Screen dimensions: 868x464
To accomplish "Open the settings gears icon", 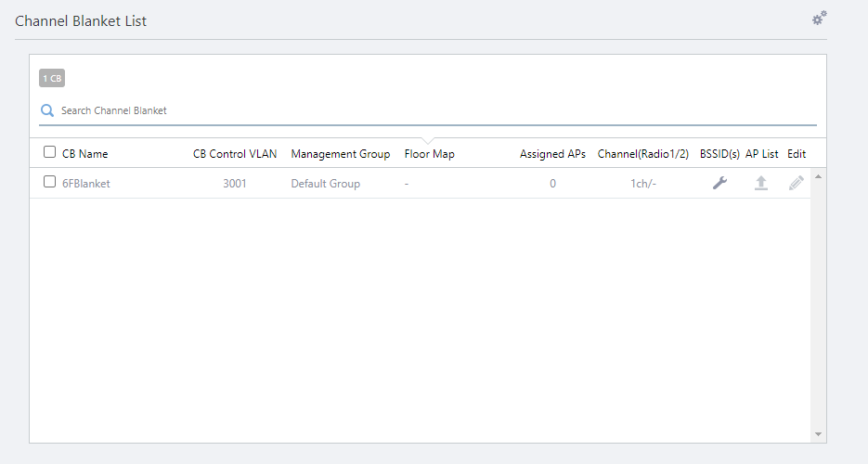I will click(819, 19).
